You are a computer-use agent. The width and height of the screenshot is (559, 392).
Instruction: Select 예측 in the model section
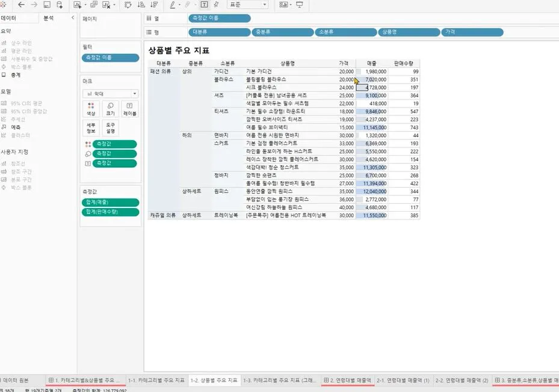click(x=16, y=127)
